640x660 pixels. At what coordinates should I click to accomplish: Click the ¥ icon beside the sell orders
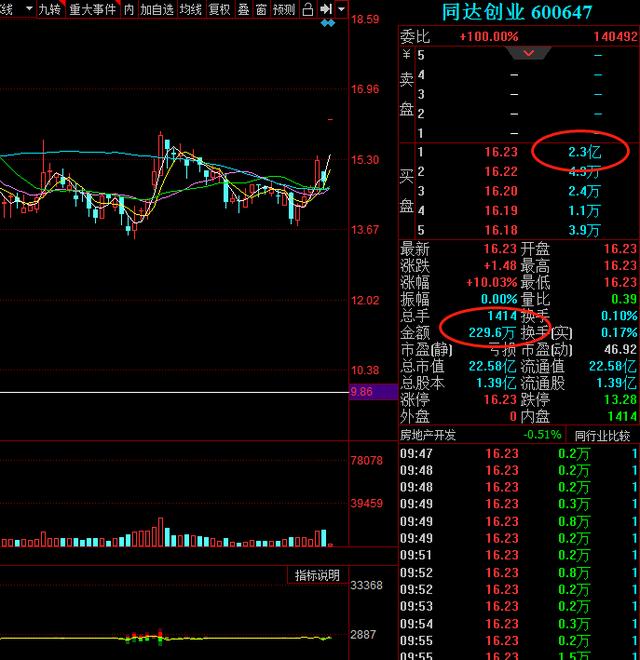tap(406, 56)
